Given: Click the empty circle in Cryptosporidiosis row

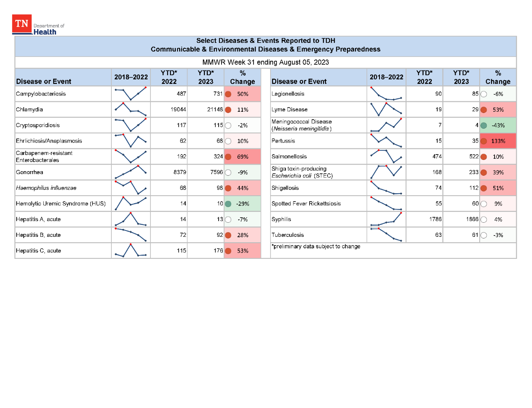Looking at the screenshot, I should click(228, 125).
